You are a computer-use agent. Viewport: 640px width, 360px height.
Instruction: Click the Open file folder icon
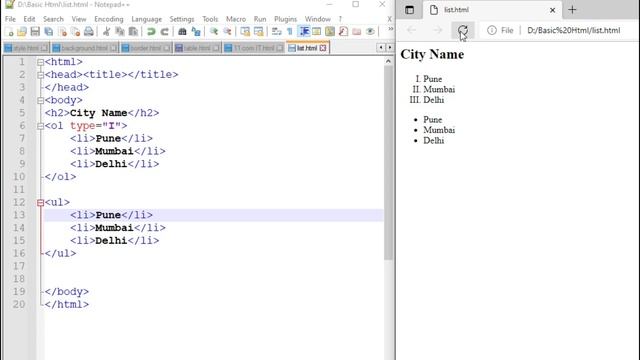(x=22, y=31)
